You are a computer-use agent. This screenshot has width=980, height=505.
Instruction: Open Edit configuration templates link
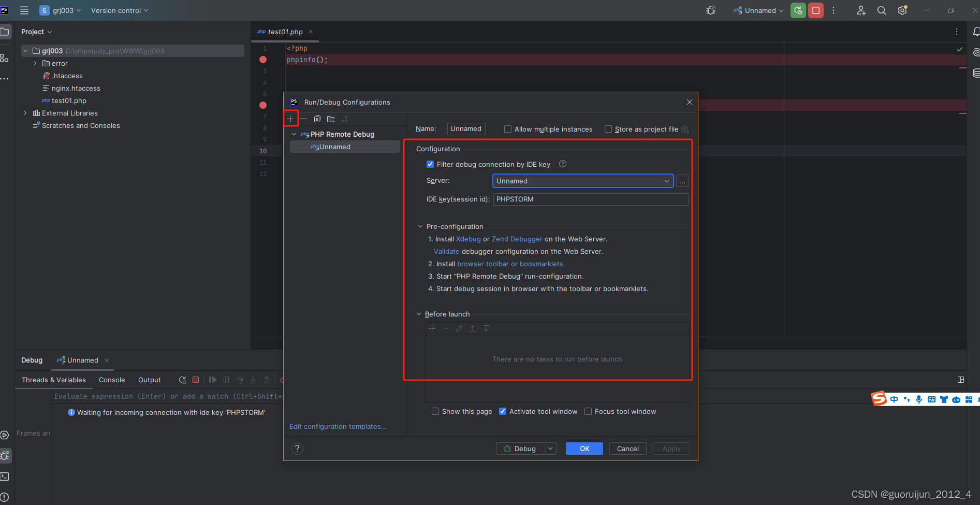pyautogui.click(x=338, y=427)
